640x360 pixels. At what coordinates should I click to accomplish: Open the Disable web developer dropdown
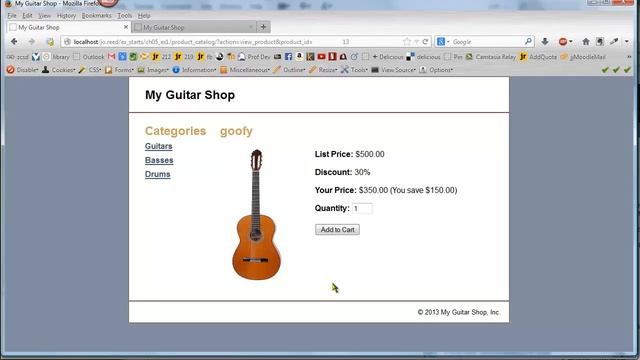pyautogui.click(x=23, y=70)
